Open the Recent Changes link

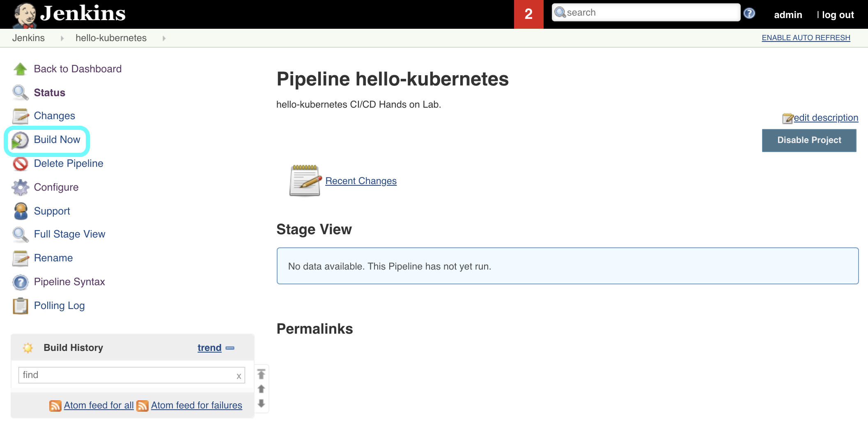(361, 181)
